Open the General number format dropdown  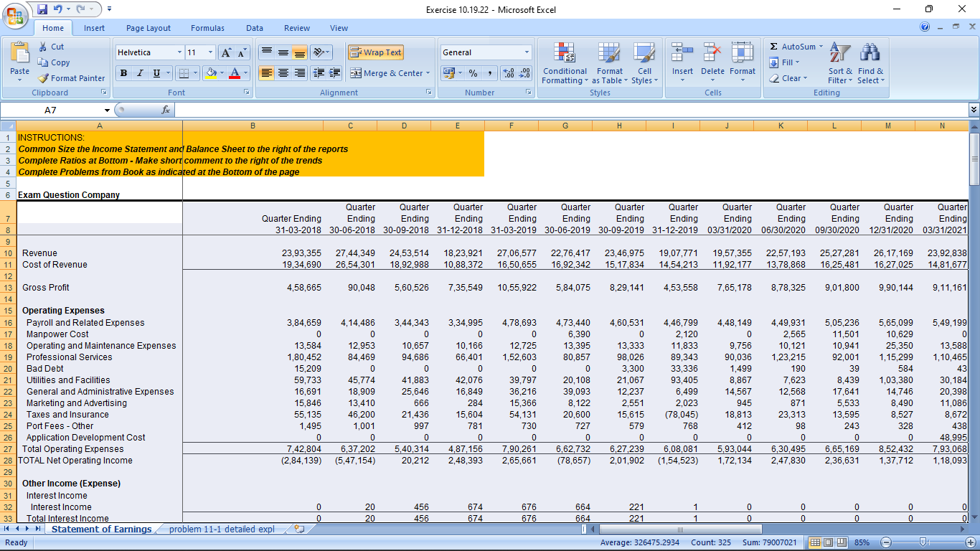(x=527, y=52)
